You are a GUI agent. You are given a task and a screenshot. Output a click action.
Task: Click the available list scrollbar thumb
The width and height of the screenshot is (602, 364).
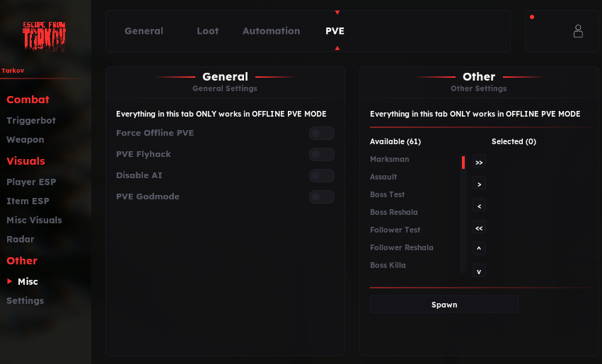coord(463,163)
